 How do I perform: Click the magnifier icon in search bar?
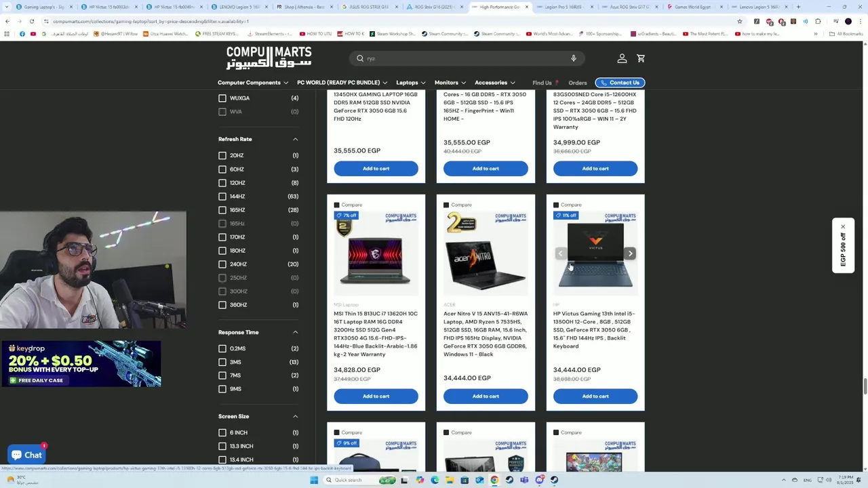click(360, 58)
